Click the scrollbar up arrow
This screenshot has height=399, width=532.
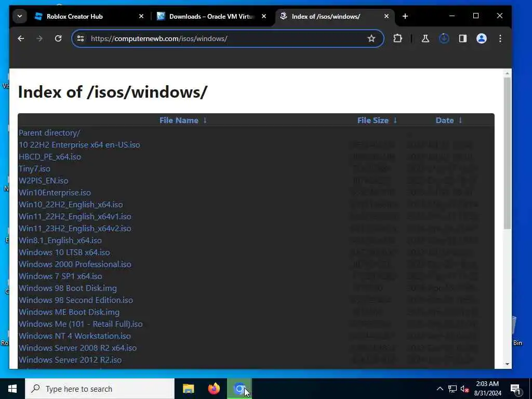(507, 74)
